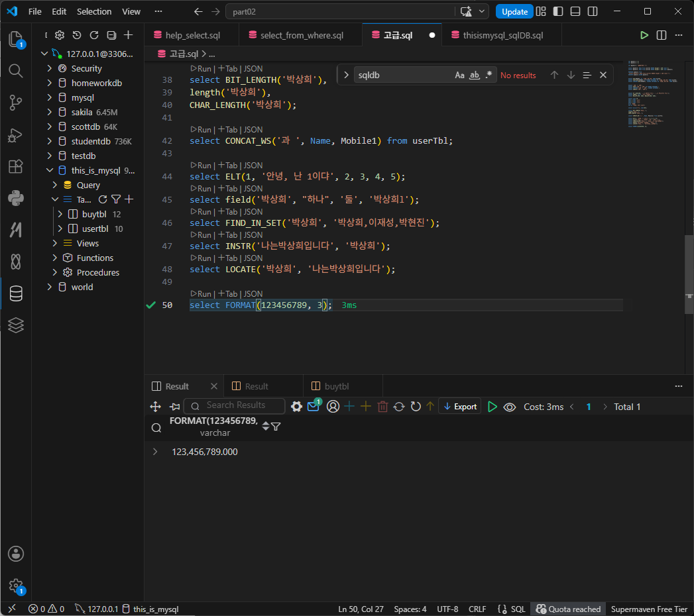Image resolution: width=694 pixels, height=616 pixels.
Task: Split the editor to the right
Action: (662, 35)
